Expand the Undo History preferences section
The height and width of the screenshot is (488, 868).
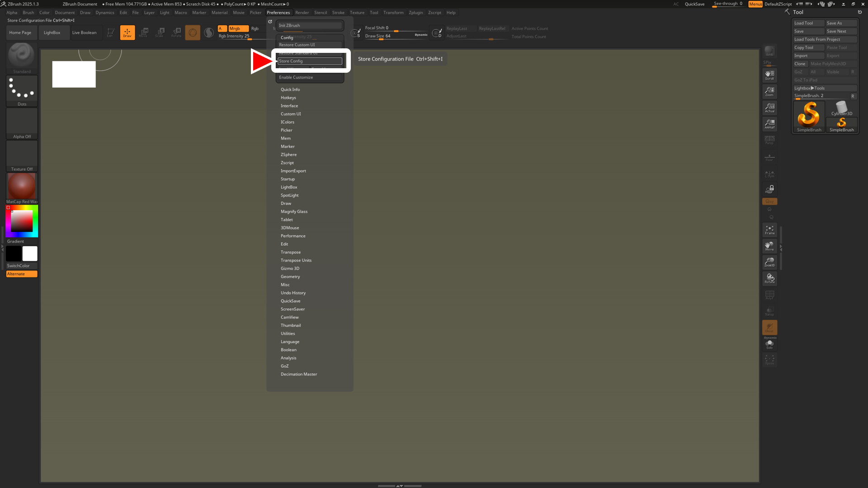coord(293,293)
